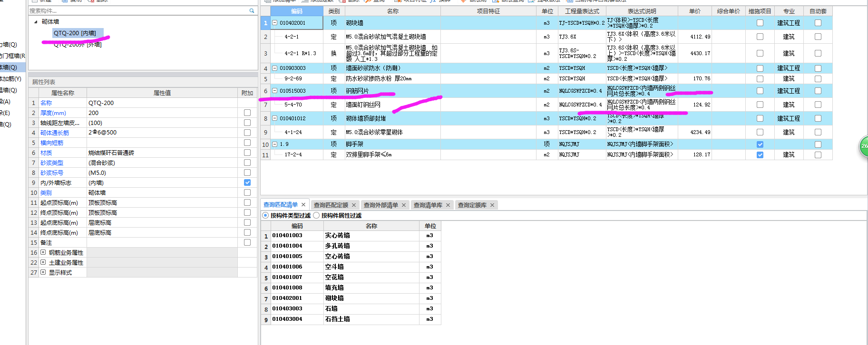Close the 查询定额库 tab with its X

(492, 205)
